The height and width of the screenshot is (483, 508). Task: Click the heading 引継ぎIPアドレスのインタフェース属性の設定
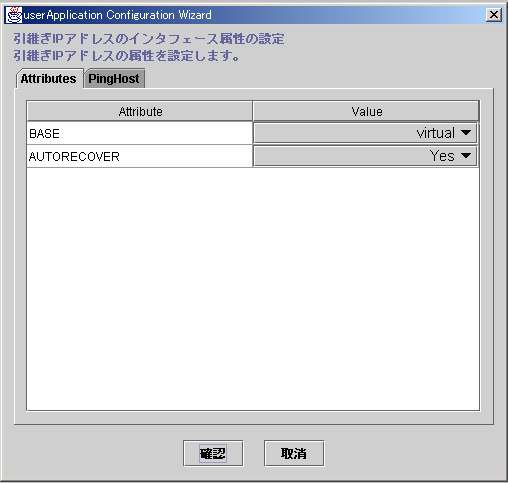point(149,39)
